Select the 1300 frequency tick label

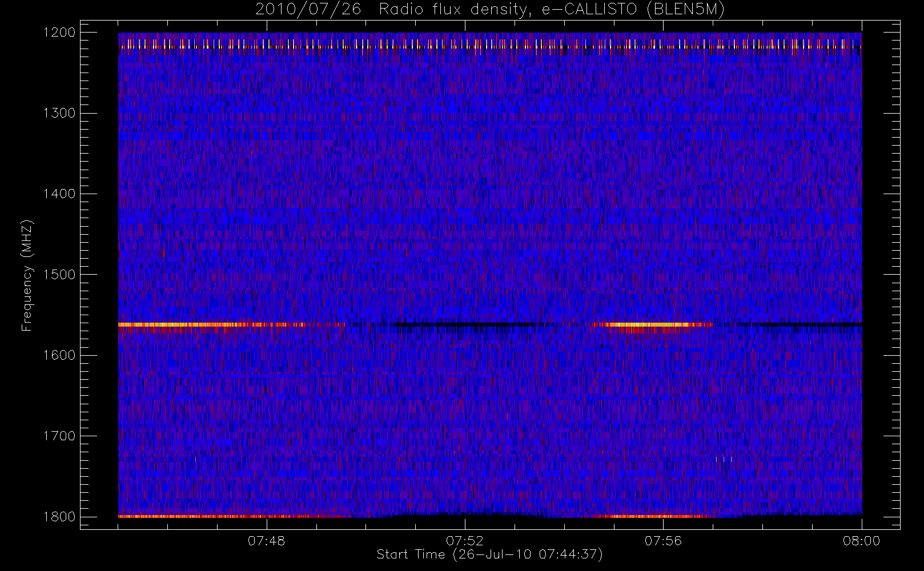pos(59,113)
